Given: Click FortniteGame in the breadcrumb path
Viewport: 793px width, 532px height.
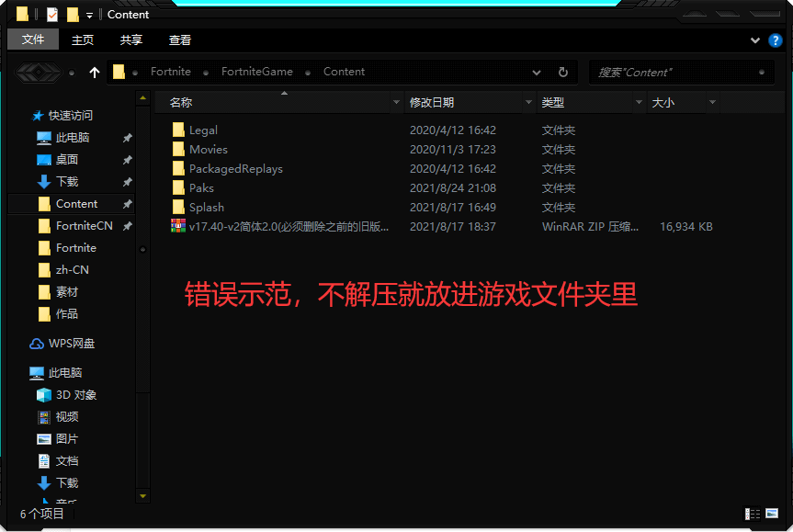Looking at the screenshot, I should (257, 72).
